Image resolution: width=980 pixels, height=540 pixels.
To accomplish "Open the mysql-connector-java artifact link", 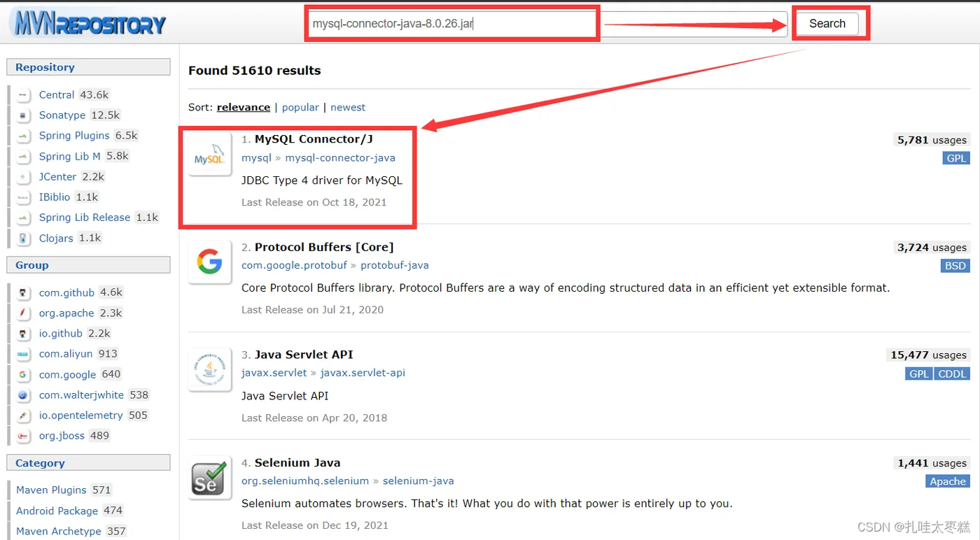I will [x=340, y=158].
